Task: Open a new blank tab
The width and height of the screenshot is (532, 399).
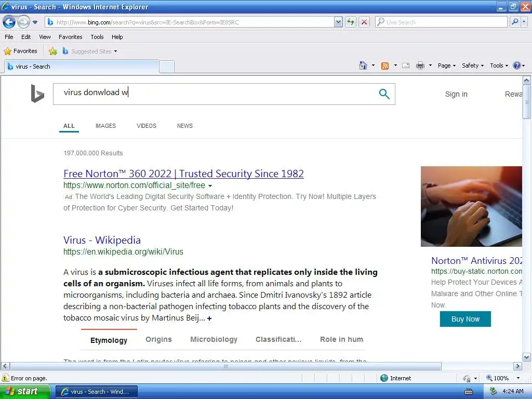Action: click(167, 67)
